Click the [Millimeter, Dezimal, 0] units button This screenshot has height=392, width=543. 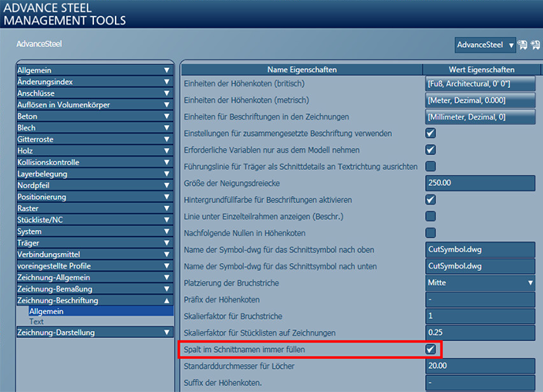pyautogui.click(x=480, y=117)
